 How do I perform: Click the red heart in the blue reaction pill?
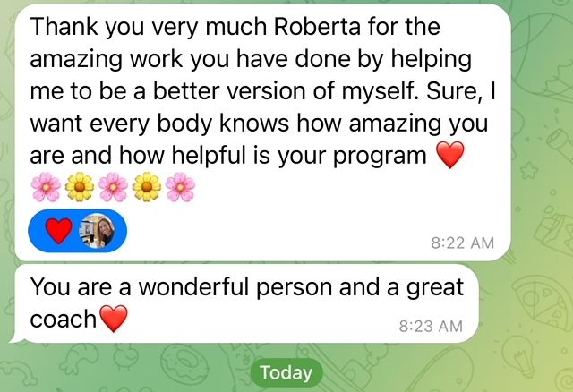tap(58, 231)
